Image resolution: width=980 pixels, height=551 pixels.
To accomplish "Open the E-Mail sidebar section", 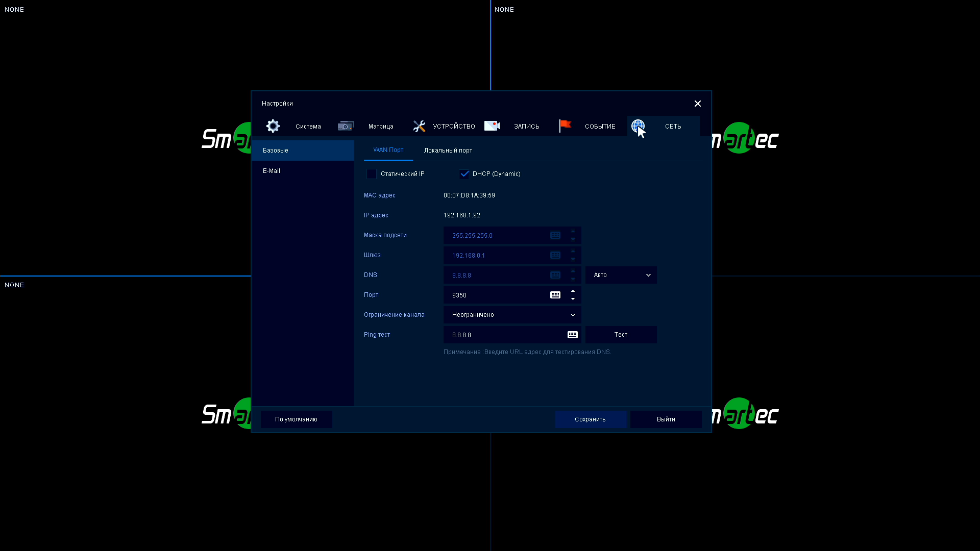I will pos(272,171).
